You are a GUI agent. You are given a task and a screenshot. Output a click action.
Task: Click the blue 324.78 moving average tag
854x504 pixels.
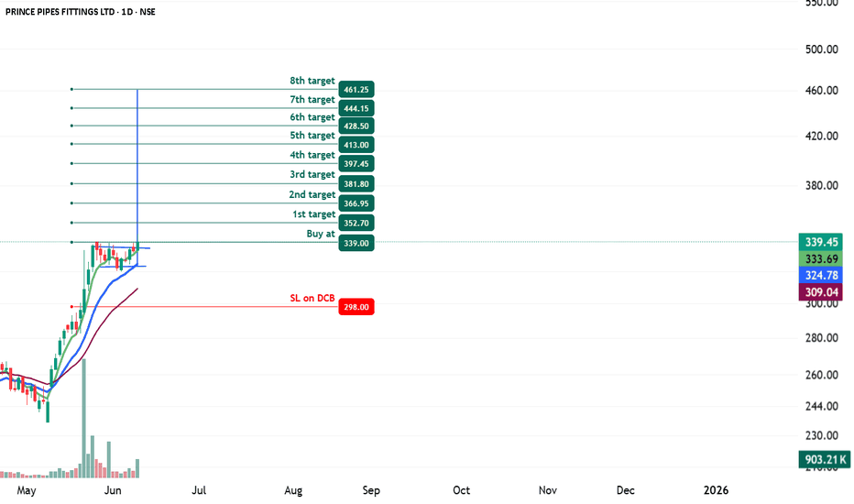point(821,275)
